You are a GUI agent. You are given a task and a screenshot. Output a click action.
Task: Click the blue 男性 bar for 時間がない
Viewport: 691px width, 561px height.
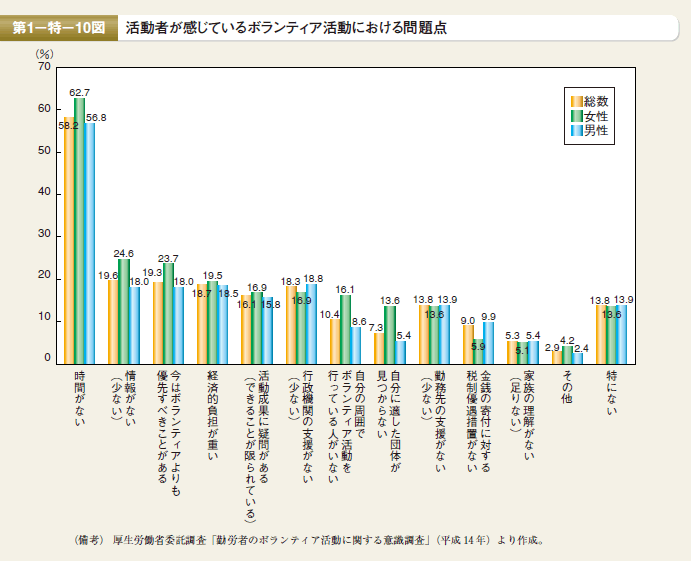click(89, 244)
